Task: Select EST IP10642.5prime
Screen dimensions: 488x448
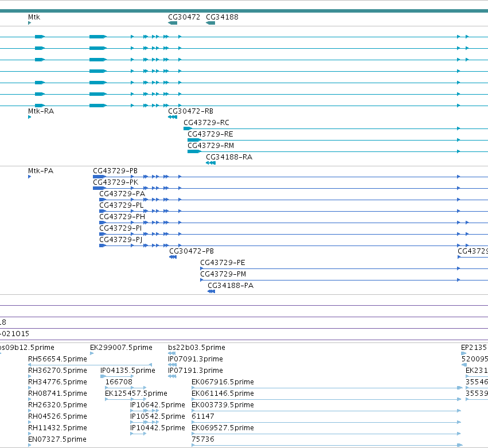Action: tap(158, 406)
